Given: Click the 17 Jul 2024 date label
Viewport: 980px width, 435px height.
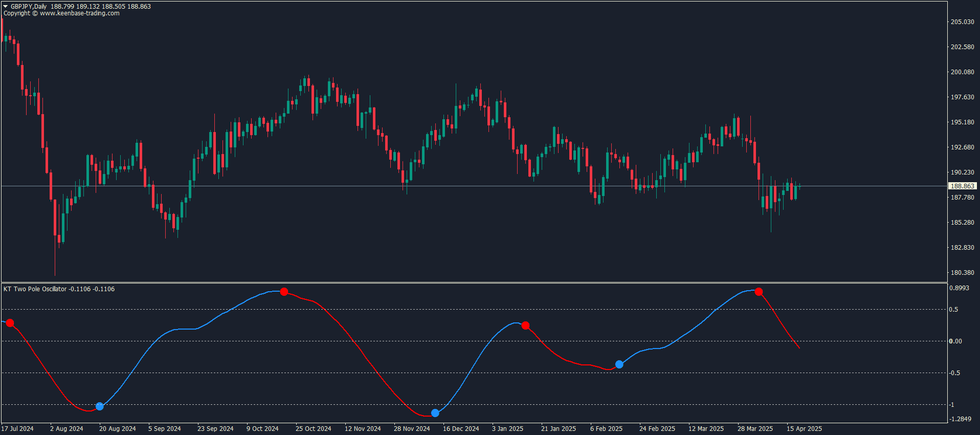Looking at the screenshot, I should (17, 429).
